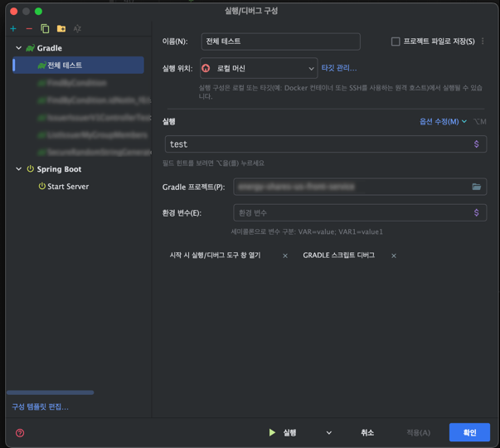The image size is (500, 448).
Task: Focus the test tasks field
Action: point(326,144)
